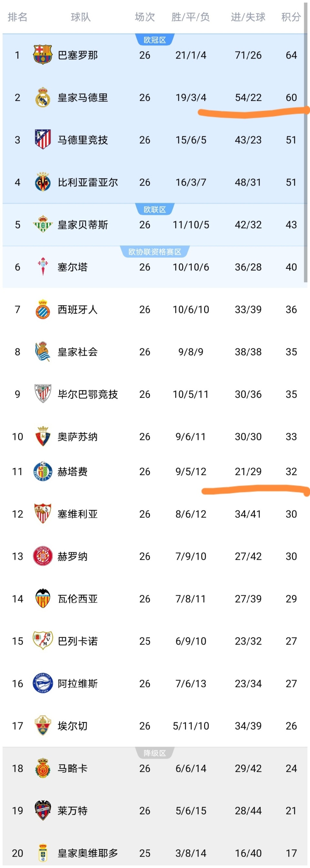Viewport: 310px width, 868px height.
Task: Click the Getafe club crest
Action: click(x=43, y=472)
